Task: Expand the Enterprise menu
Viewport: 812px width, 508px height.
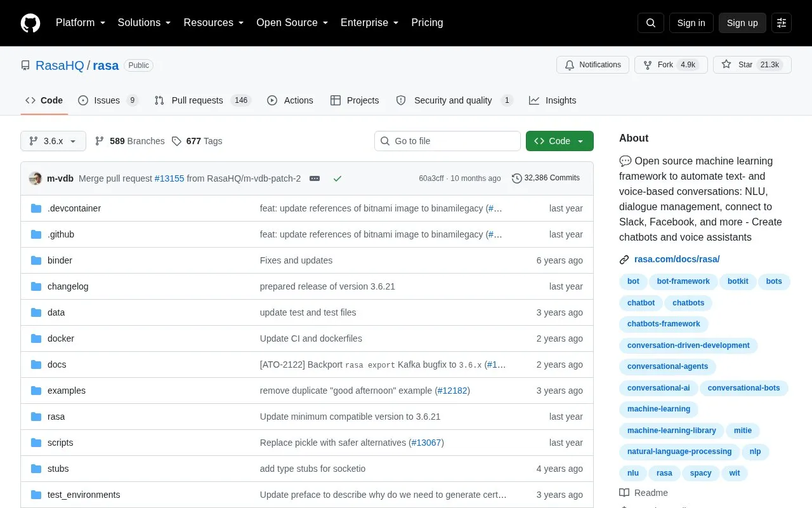Action: pos(370,23)
